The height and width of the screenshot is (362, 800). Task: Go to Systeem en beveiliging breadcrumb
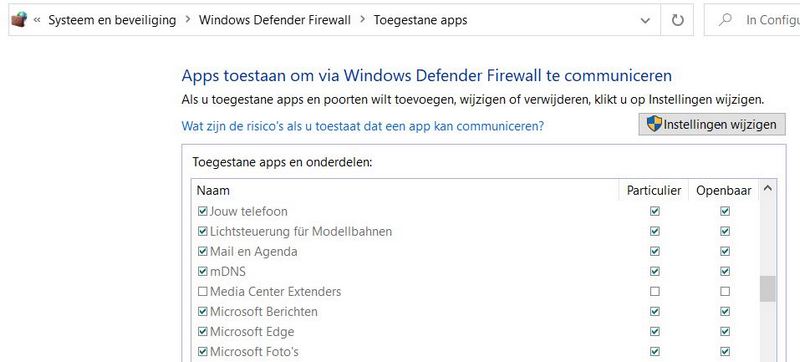112,20
